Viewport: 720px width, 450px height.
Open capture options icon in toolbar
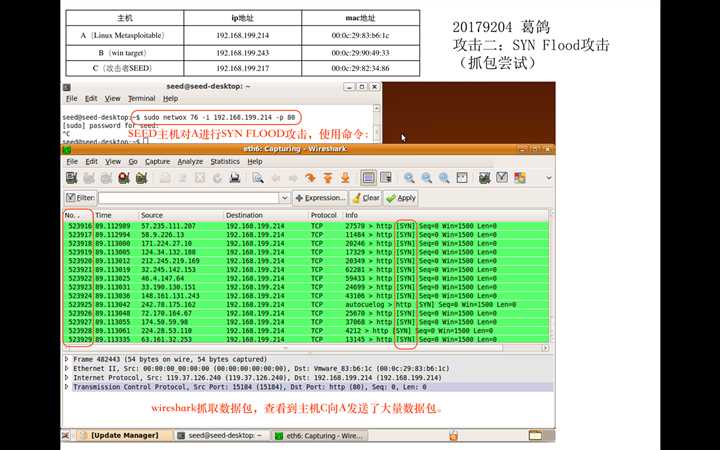click(x=89, y=178)
